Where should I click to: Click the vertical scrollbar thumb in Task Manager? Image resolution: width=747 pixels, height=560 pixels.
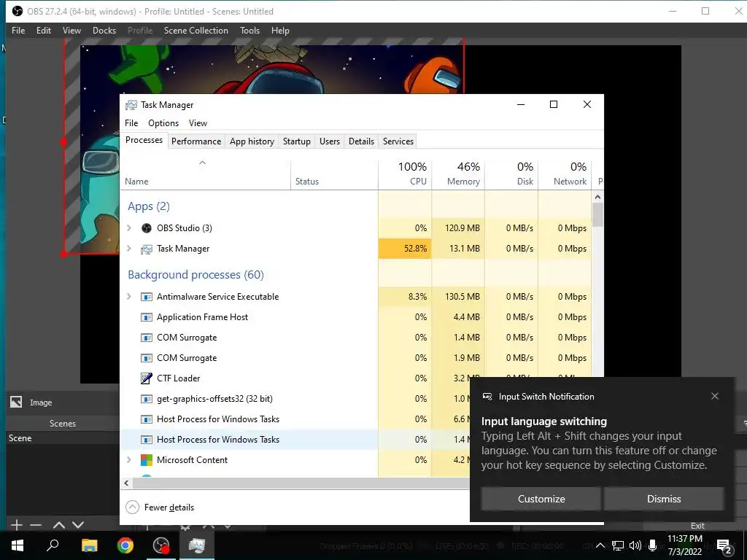click(x=597, y=214)
